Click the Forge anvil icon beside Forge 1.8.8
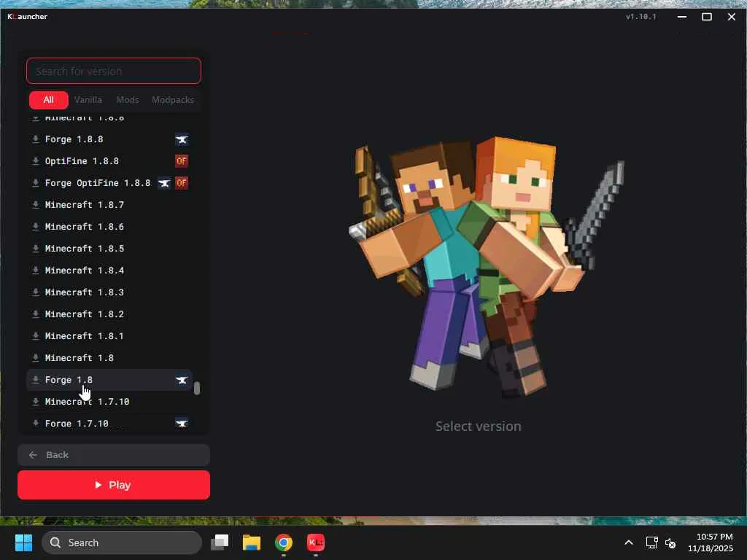The image size is (747, 560). [182, 139]
